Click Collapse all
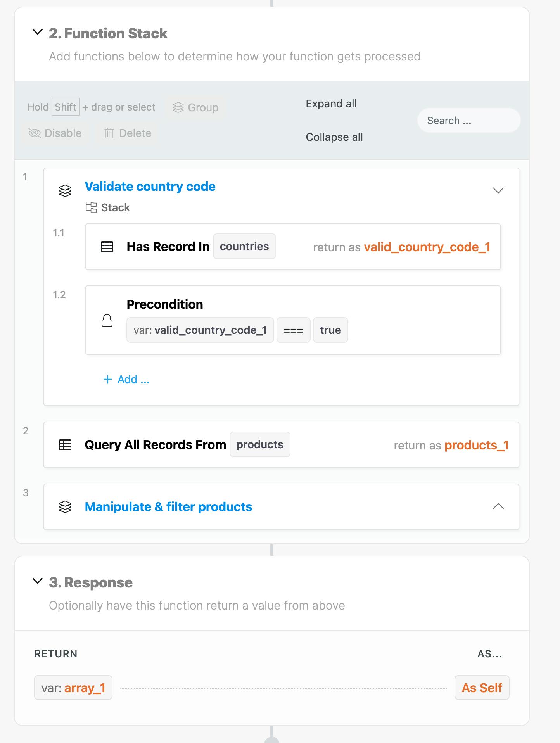The height and width of the screenshot is (743, 560). pos(334,137)
